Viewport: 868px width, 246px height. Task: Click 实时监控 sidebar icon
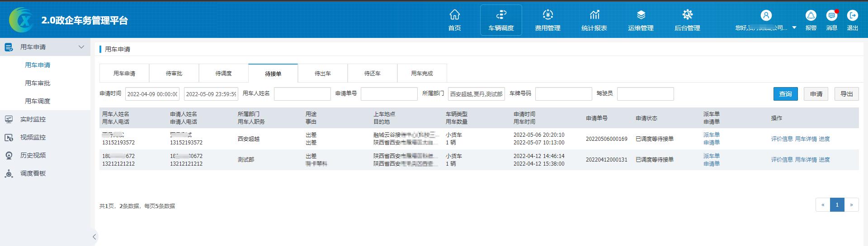click(9, 119)
